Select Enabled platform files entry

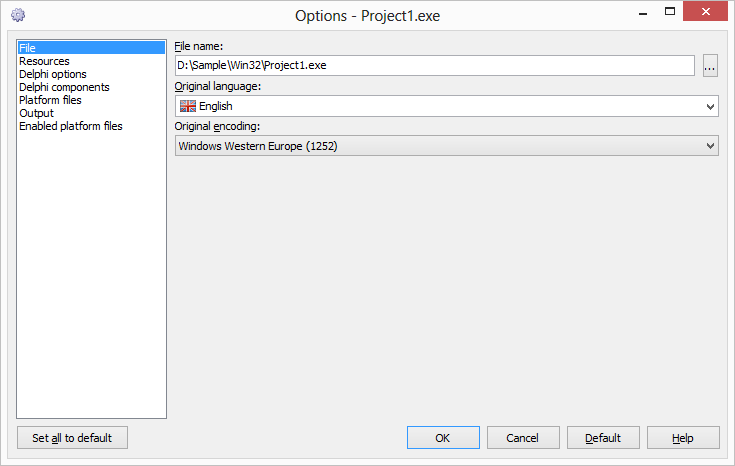point(70,126)
